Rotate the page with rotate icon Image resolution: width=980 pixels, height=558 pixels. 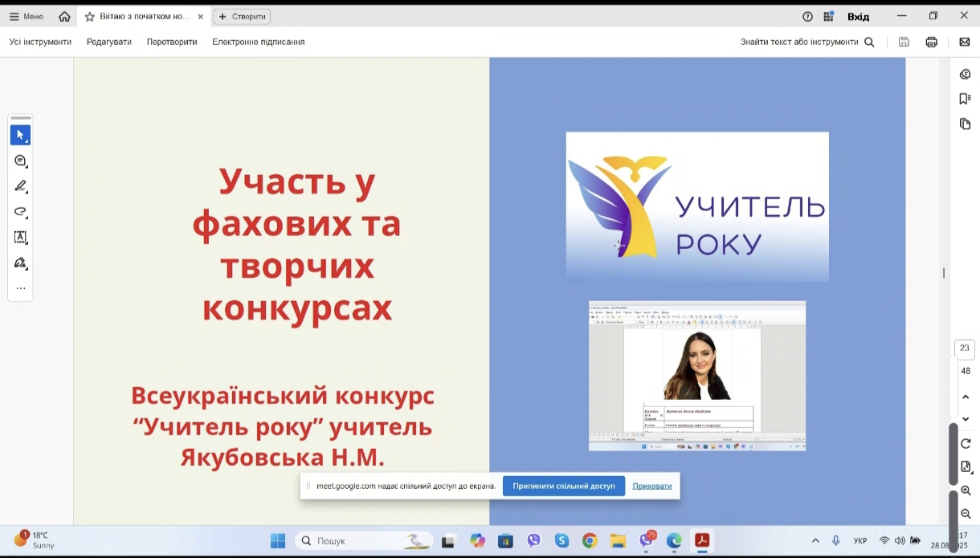[x=966, y=443]
